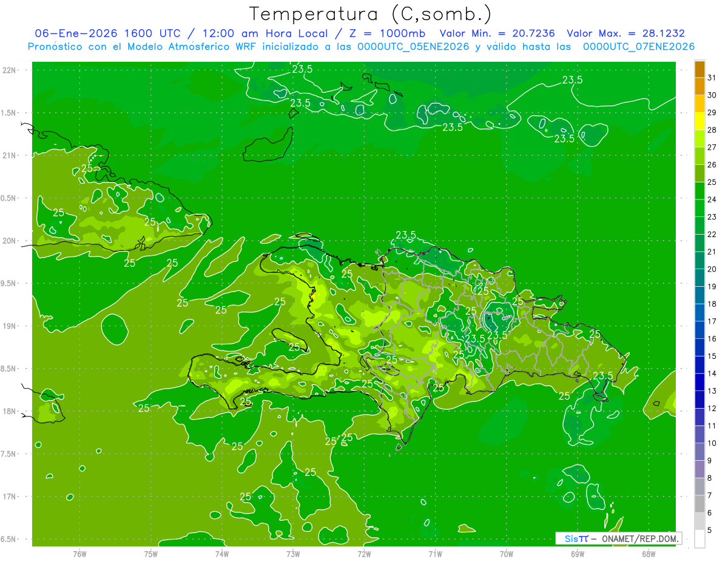Screen dimensions: 728x562
Task: Click the legend value "10"
Action: click(712, 443)
